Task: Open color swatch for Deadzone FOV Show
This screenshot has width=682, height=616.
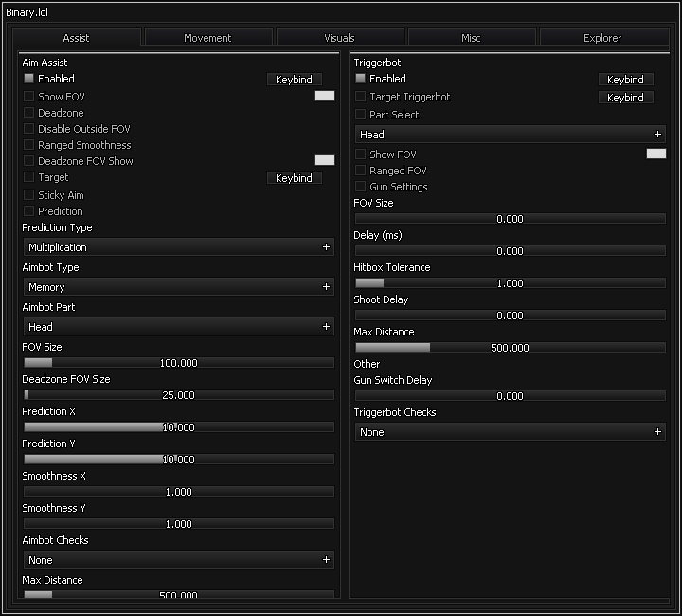Action: tap(324, 161)
